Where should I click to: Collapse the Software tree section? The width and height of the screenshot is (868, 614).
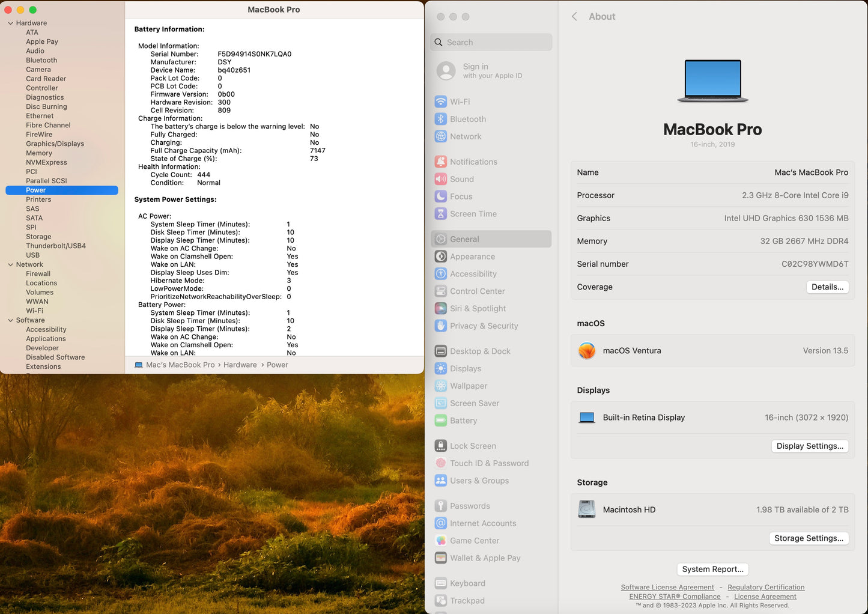tap(10, 321)
